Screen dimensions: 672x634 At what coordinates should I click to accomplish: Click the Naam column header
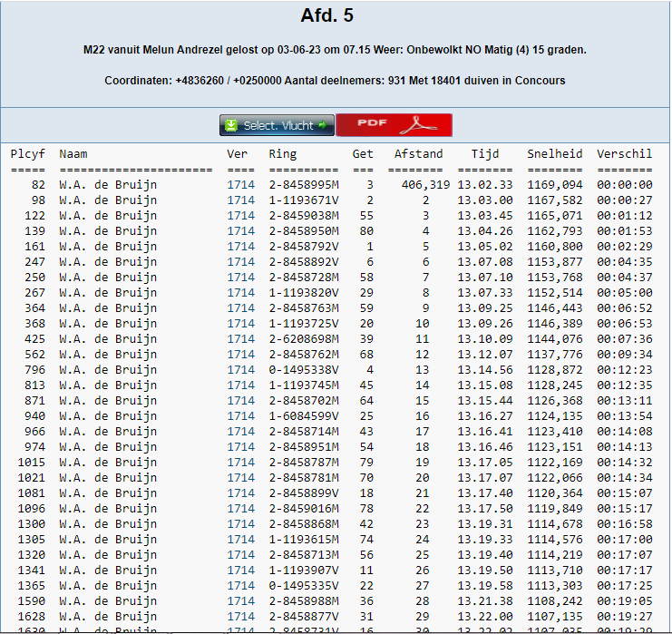[x=73, y=154]
